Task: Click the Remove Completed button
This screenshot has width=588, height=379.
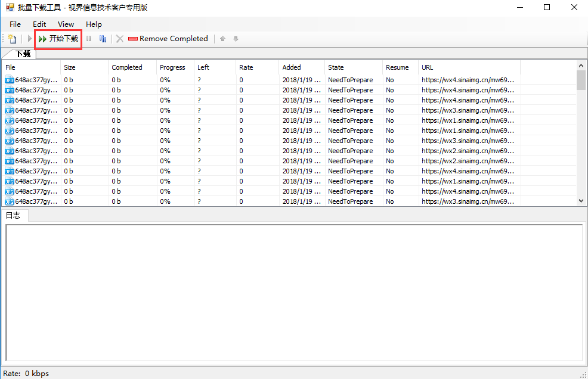Action: [x=168, y=39]
